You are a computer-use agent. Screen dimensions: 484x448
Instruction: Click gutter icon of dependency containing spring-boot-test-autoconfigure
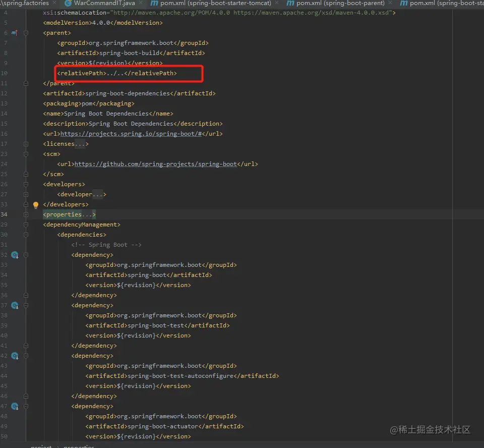click(15, 356)
